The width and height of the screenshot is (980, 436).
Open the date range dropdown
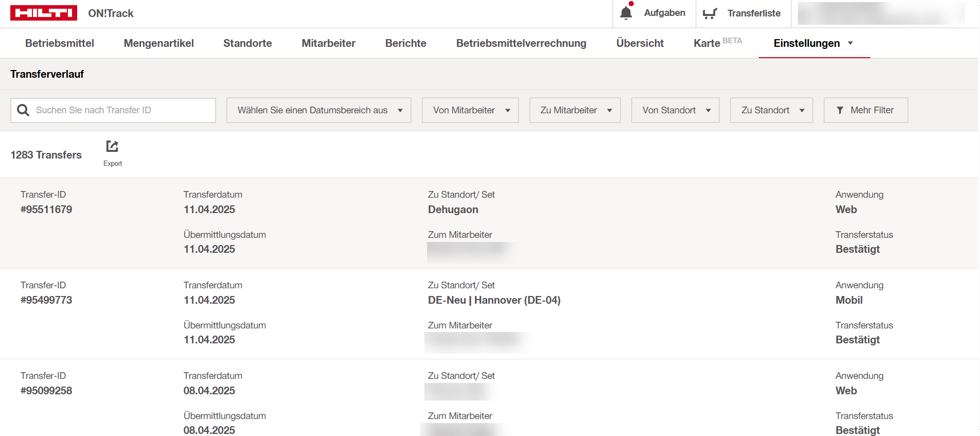tap(319, 110)
